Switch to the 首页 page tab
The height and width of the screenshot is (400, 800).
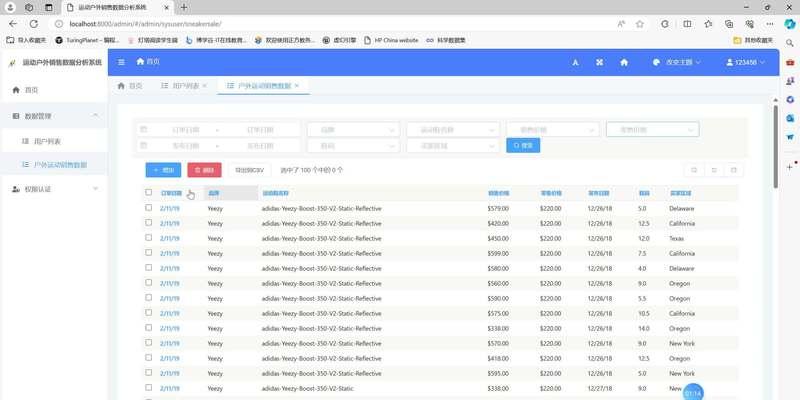[130, 86]
